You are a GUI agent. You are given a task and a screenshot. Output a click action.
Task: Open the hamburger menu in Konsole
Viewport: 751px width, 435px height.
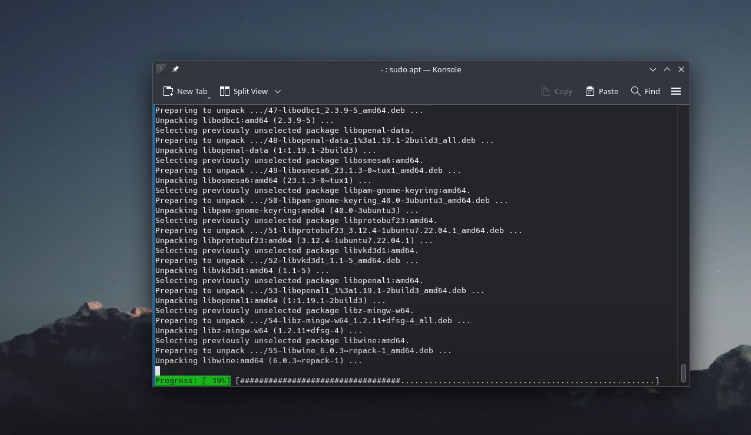click(676, 91)
